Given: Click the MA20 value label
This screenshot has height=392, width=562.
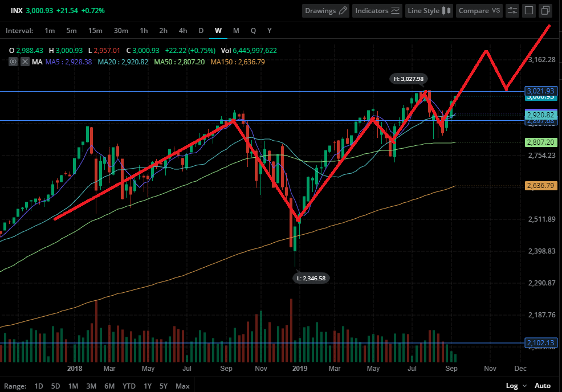Looking at the screenshot, I should (x=123, y=62).
